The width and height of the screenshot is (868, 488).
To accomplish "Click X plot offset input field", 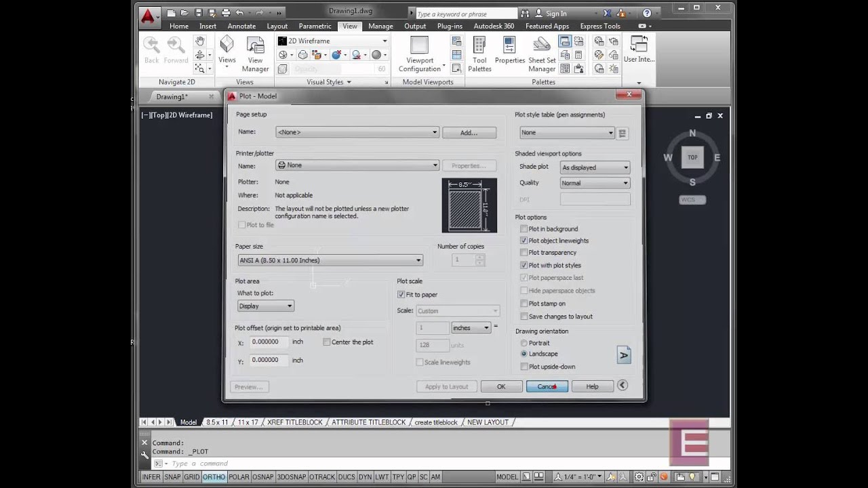I will (x=269, y=342).
